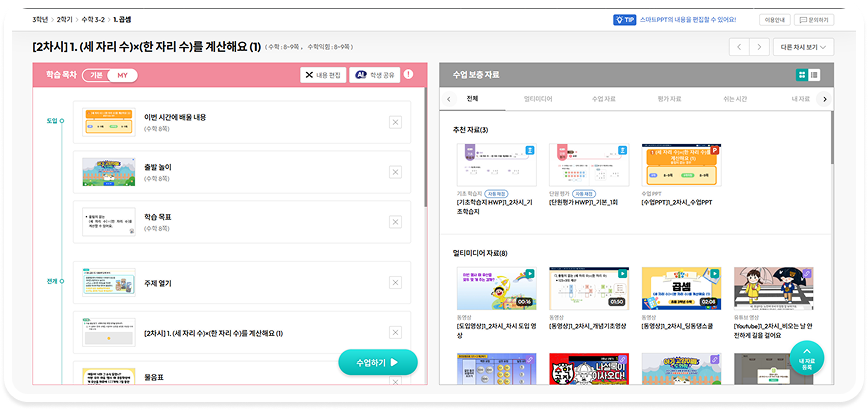868x410 pixels.
Task: Open the 멀티미디어 tab
Action: pos(538,99)
